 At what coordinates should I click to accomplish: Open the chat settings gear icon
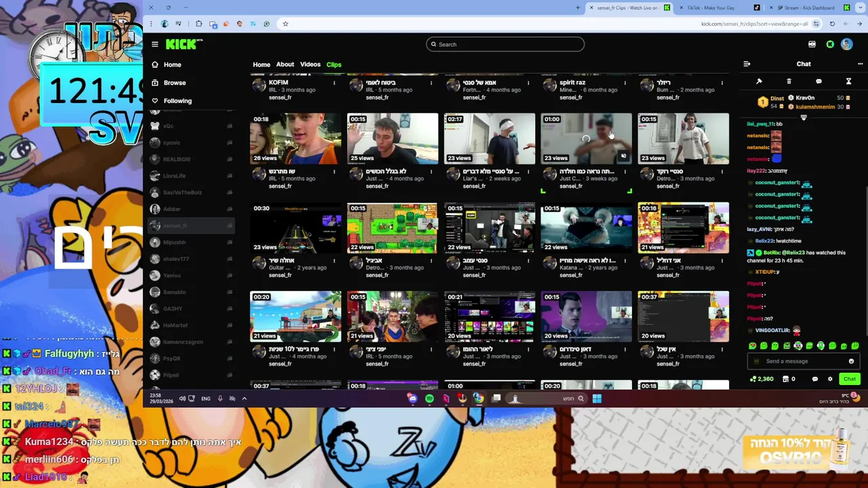[x=830, y=379]
